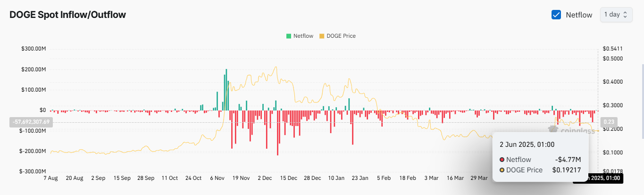Click the 15 Dec date label

tap(289, 178)
